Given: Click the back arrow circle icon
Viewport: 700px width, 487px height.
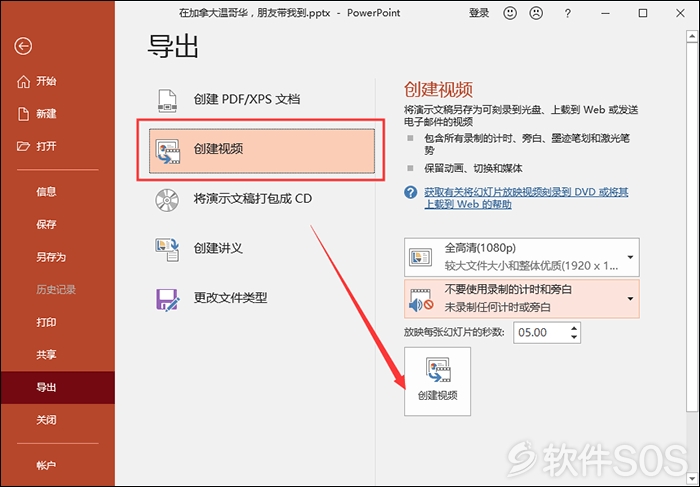Looking at the screenshot, I should [x=23, y=46].
